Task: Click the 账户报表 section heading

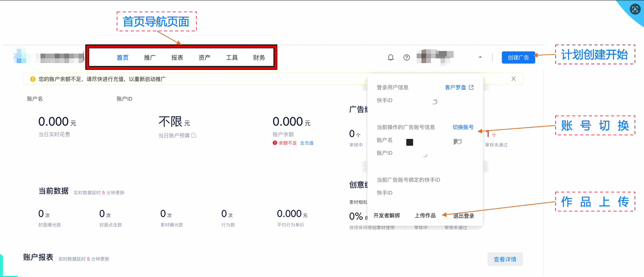Action: tap(38, 257)
